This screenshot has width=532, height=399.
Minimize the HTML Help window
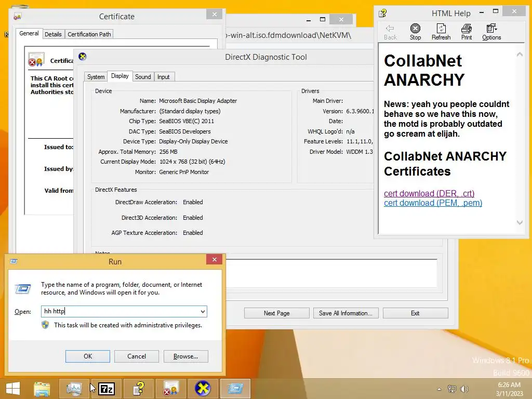tap(482, 12)
